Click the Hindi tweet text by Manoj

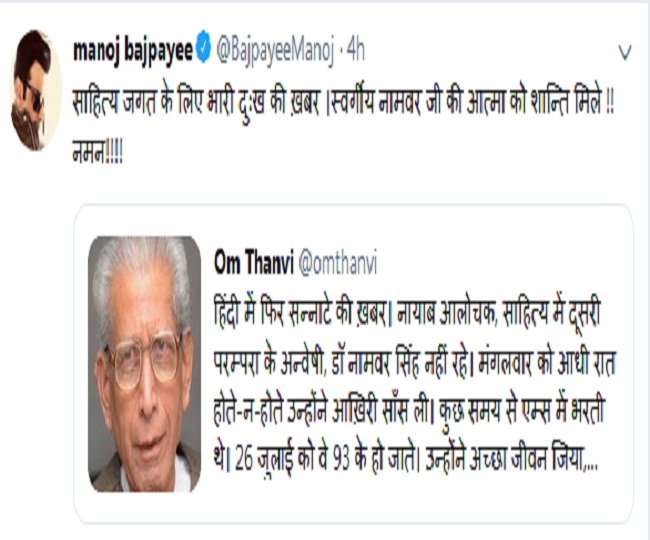(343, 127)
